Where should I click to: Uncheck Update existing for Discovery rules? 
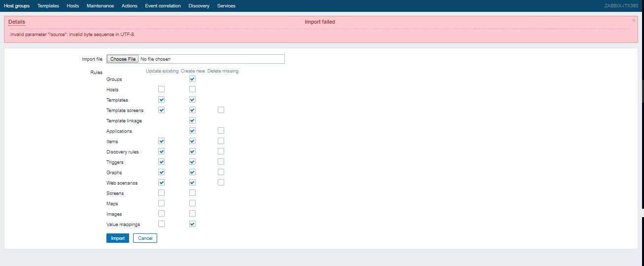(x=161, y=152)
